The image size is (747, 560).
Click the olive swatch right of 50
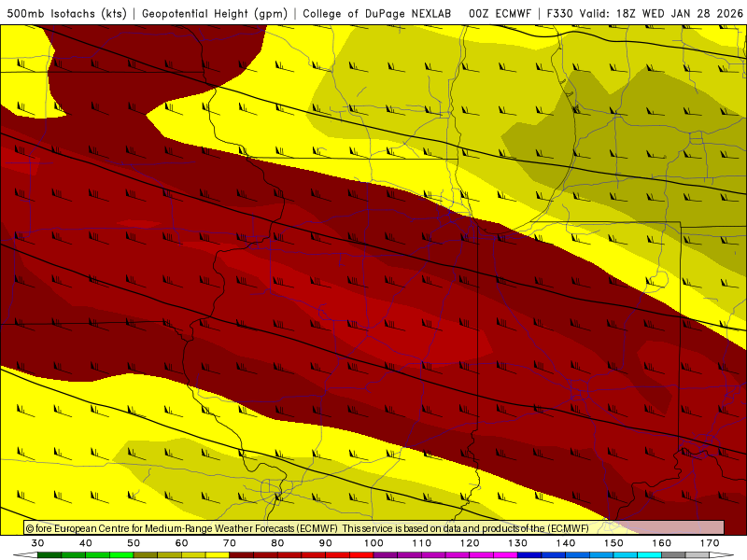[x=146, y=555]
